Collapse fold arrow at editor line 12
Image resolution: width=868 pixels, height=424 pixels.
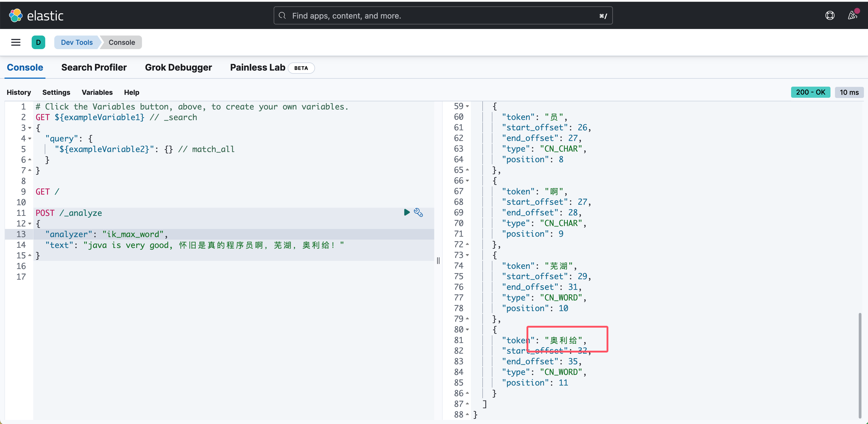(30, 224)
